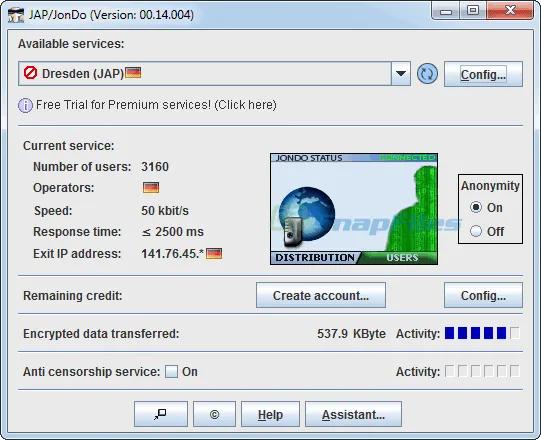The width and height of the screenshot is (541, 440).
Task: Click the info icon beside Free Trial
Action: tap(25, 105)
